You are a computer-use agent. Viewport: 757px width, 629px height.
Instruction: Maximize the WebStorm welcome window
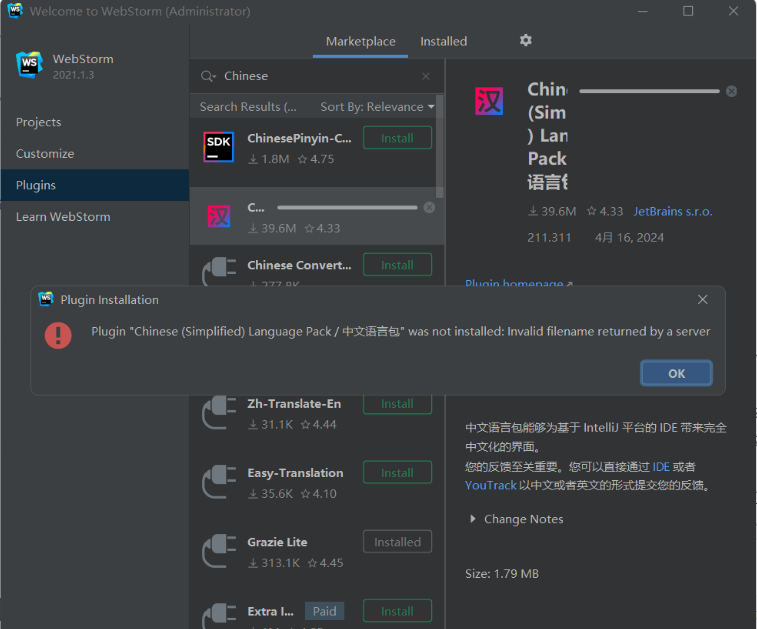tap(687, 11)
